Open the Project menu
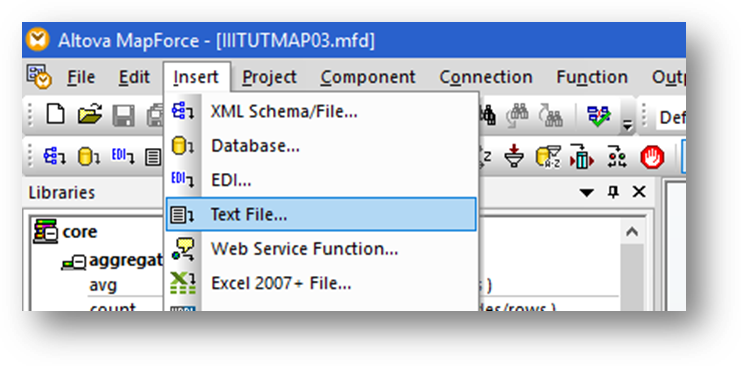This screenshot has height=366, width=741. coord(269,77)
